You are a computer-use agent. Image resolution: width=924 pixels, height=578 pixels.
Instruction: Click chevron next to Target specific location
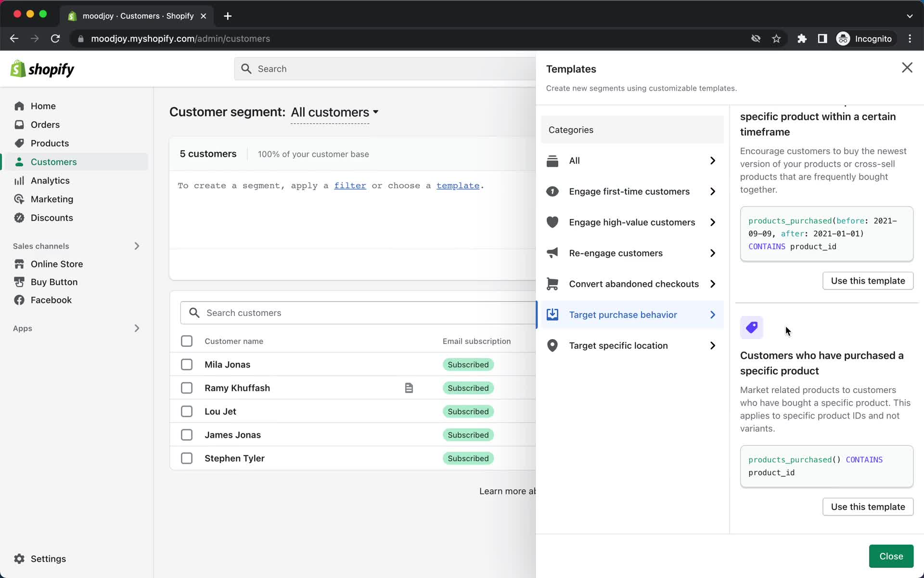point(713,346)
